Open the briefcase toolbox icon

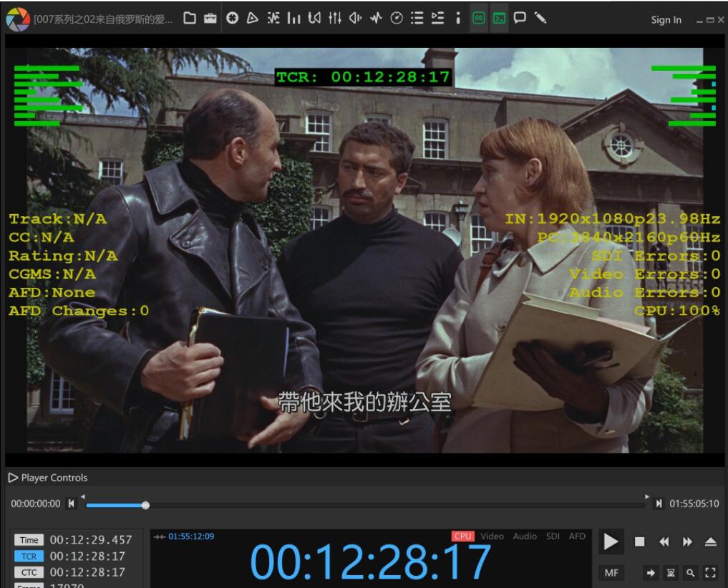pyautogui.click(x=210, y=18)
